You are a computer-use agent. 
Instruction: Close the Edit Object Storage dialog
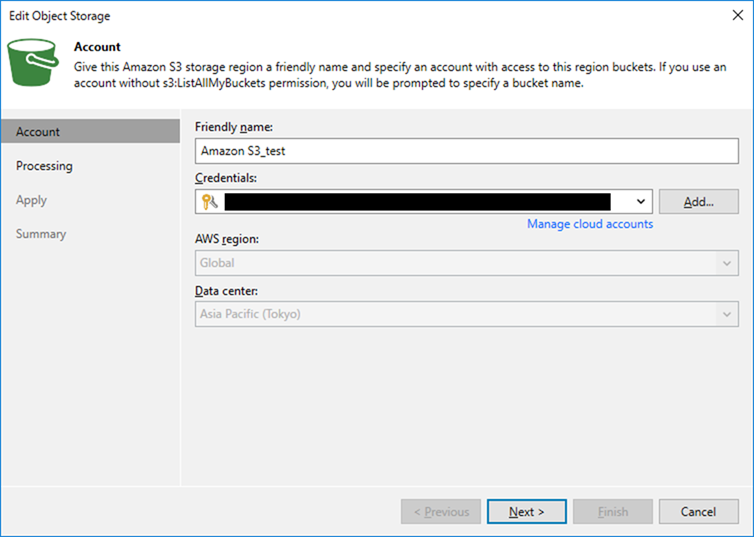(738, 15)
